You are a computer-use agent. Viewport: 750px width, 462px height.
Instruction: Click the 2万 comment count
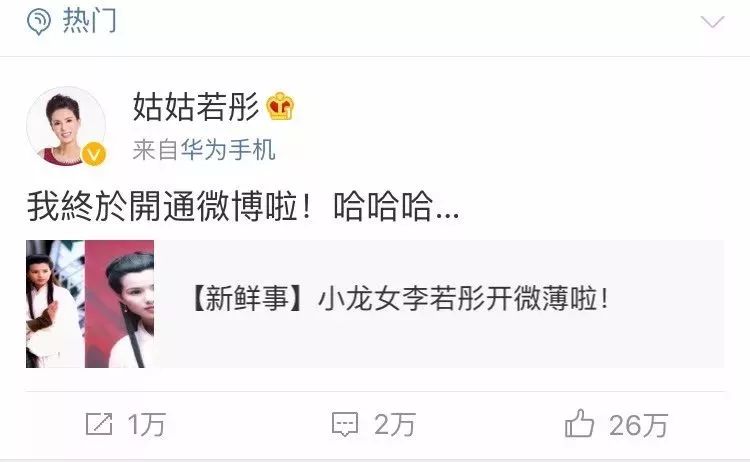(x=395, y=425)
